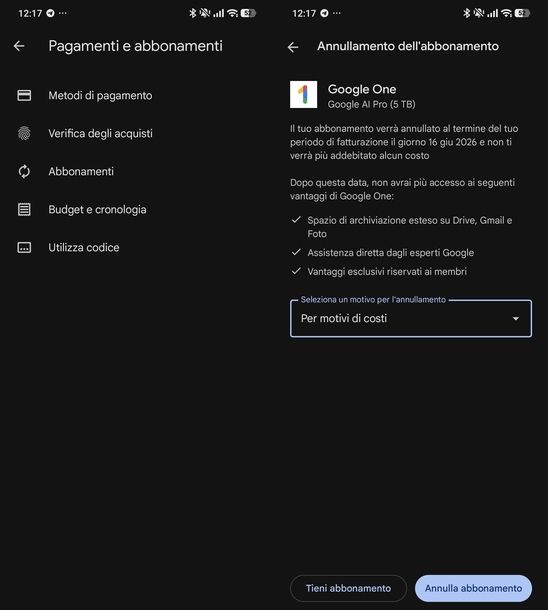This screenshot has height=610, width=548.
Task: Tap battery indicator in left status bar
Action: (x=248, y=13)
